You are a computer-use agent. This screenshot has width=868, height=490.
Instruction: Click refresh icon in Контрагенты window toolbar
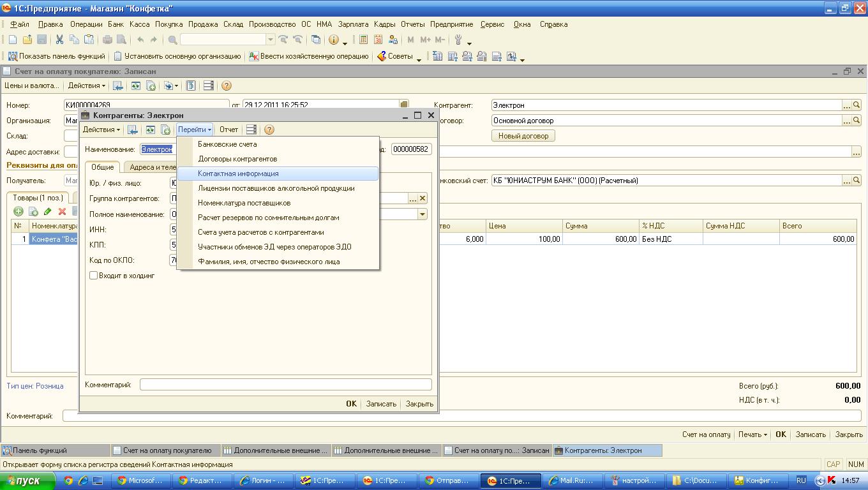(x=150, y=130)
